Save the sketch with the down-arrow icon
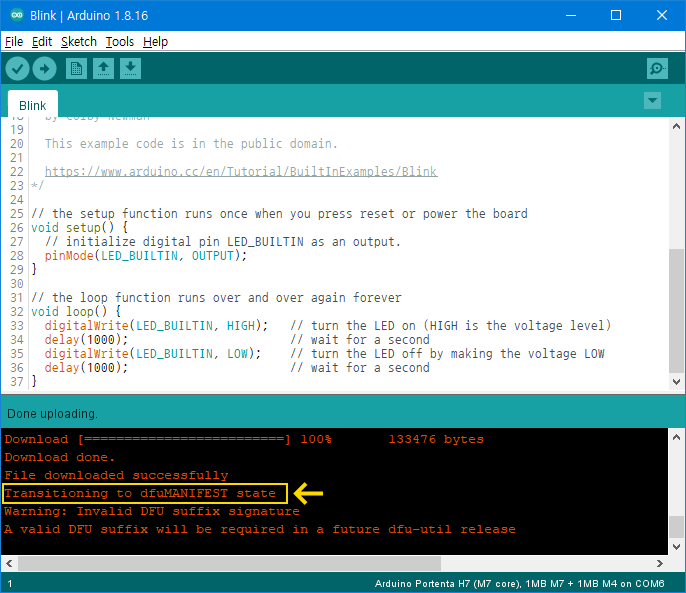This screenshot has height=593, width=686. coord(130,69)
